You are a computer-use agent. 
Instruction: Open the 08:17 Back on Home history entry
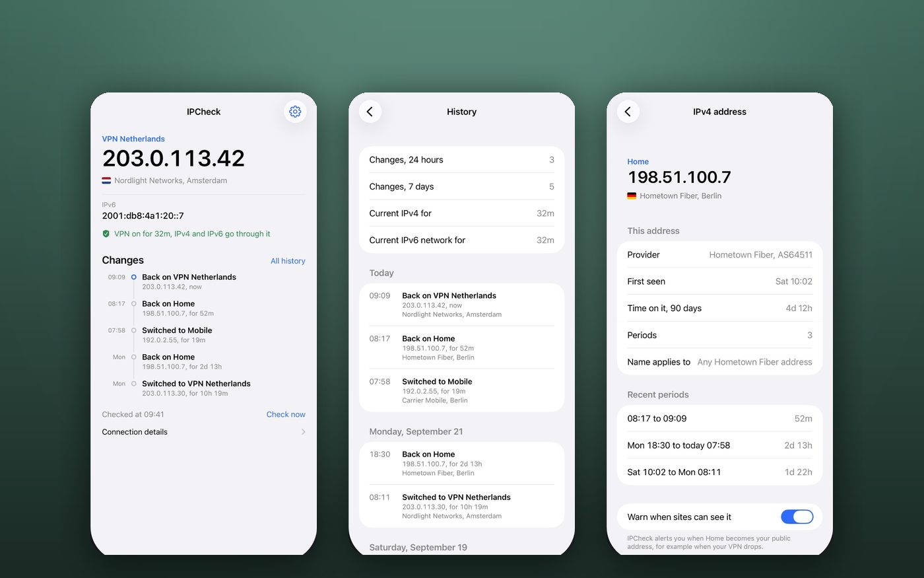(462, 347)
